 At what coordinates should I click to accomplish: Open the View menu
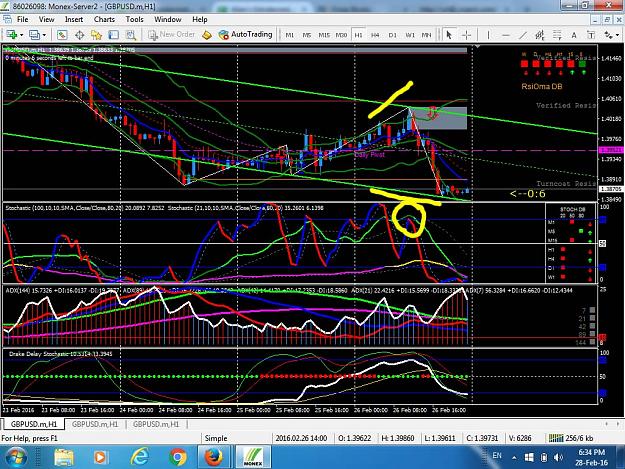46,19
